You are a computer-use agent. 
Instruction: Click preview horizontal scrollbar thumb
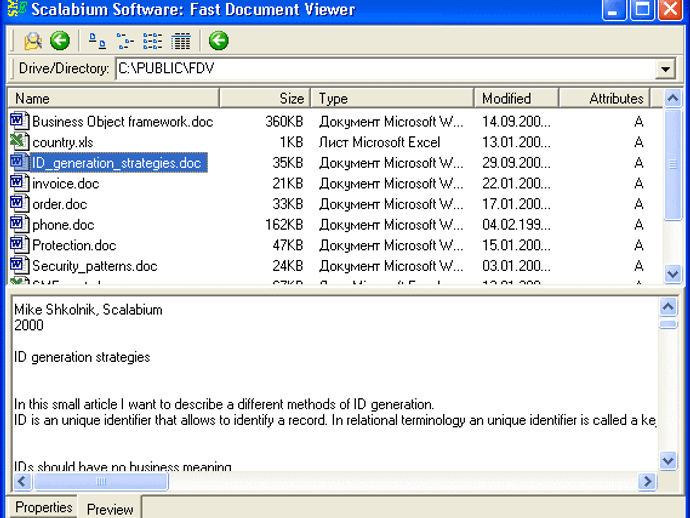coord(101,481)
